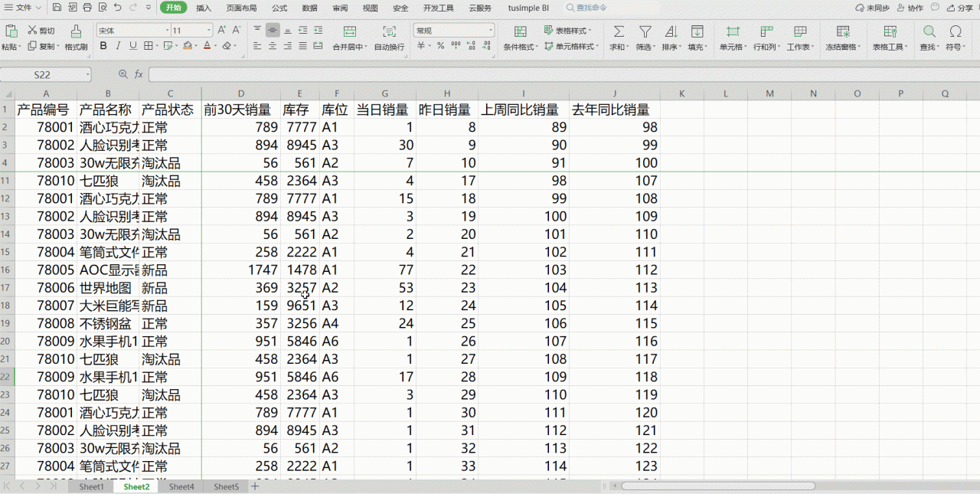Open Conditional Formatting (条件格式) dropdown

(x=521, y=47)
